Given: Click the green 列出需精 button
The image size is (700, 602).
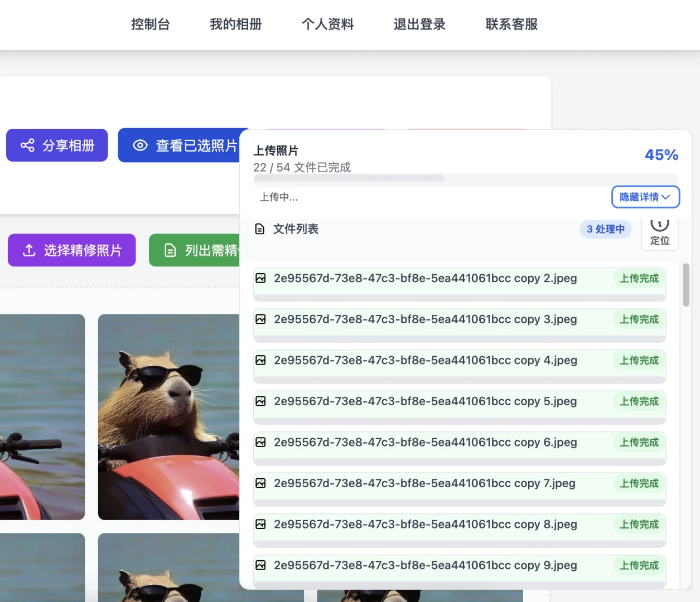Looking at the screenshot, I should pos(195,250).
